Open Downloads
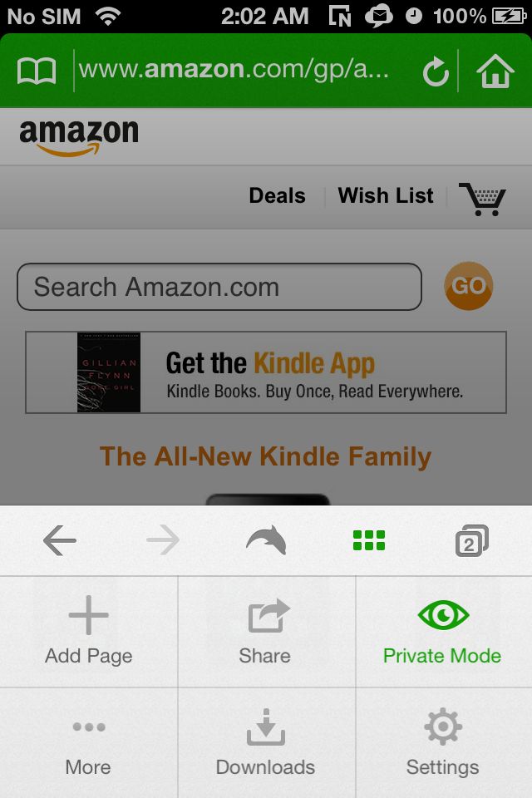The height and width of the screenshot is (798, 532). pyautogui.click(x=266, y=743)
